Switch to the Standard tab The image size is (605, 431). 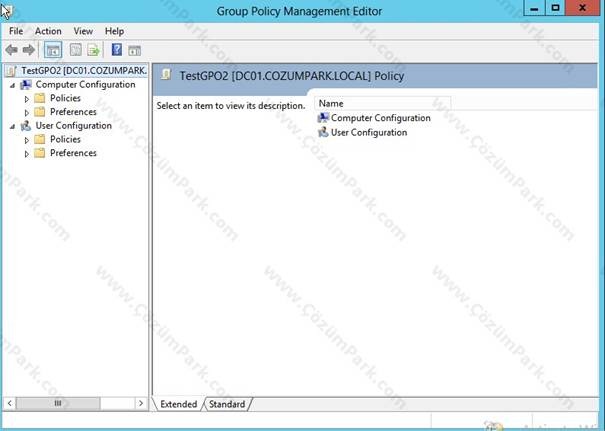(227, 404)
